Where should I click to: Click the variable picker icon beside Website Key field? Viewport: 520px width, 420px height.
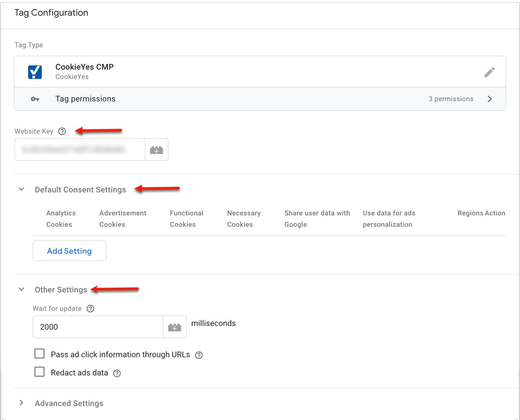click(156, 149)
